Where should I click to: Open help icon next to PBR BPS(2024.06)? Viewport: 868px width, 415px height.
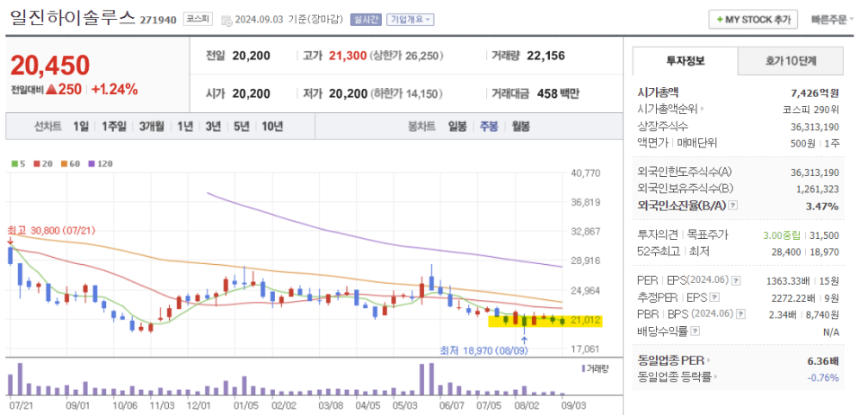pyautogui.click(x=742, y=315)
